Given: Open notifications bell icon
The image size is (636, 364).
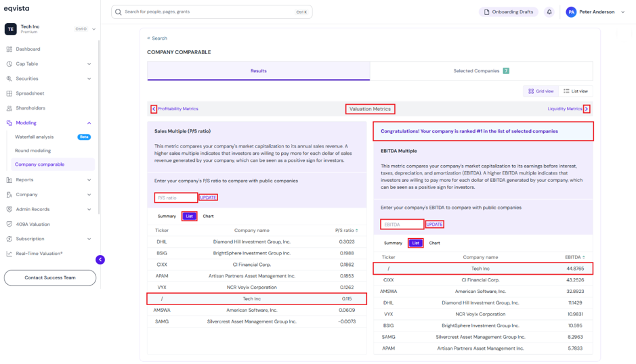Looking at the screenshot, I should point(549,12).
